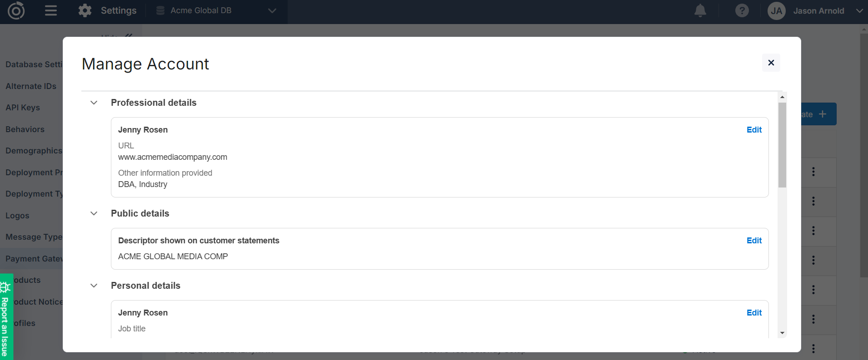Open API Keys in the sidebar

click(x=23, y=108)
